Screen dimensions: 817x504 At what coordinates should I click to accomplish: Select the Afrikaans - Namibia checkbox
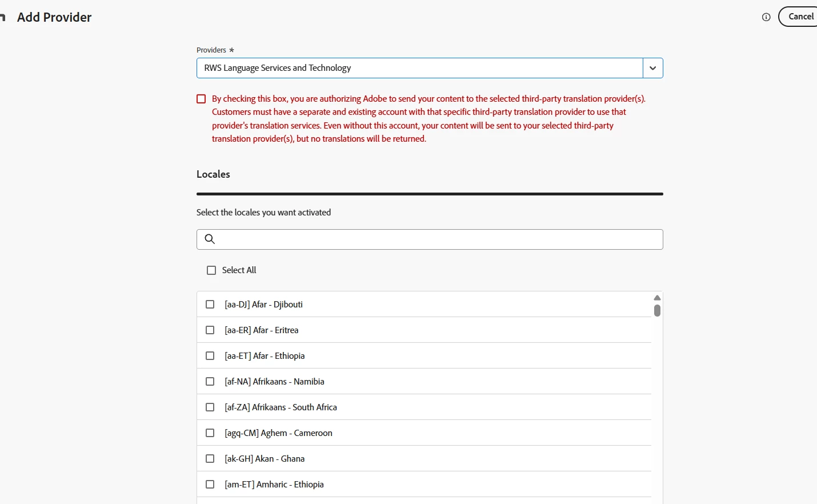(x=210, y=382)
